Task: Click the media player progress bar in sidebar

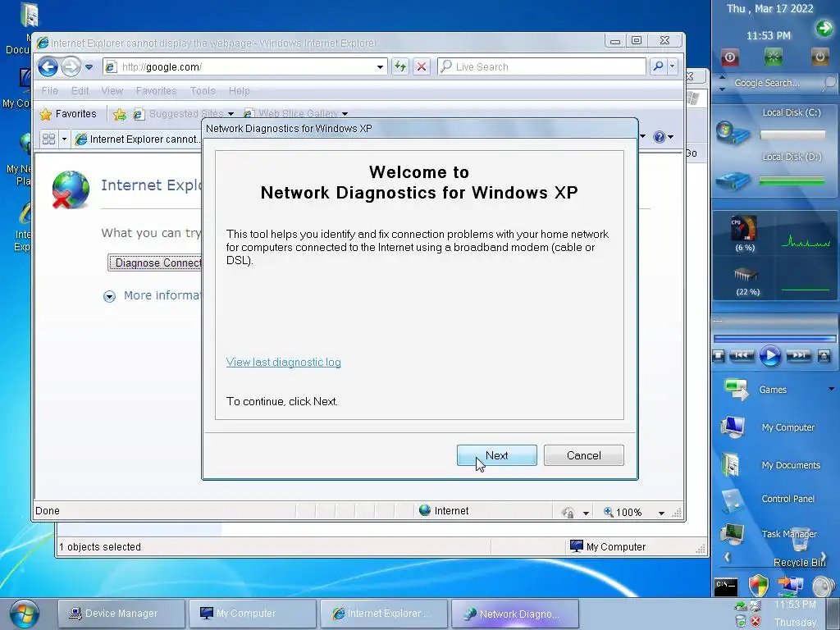Action: 774,339
